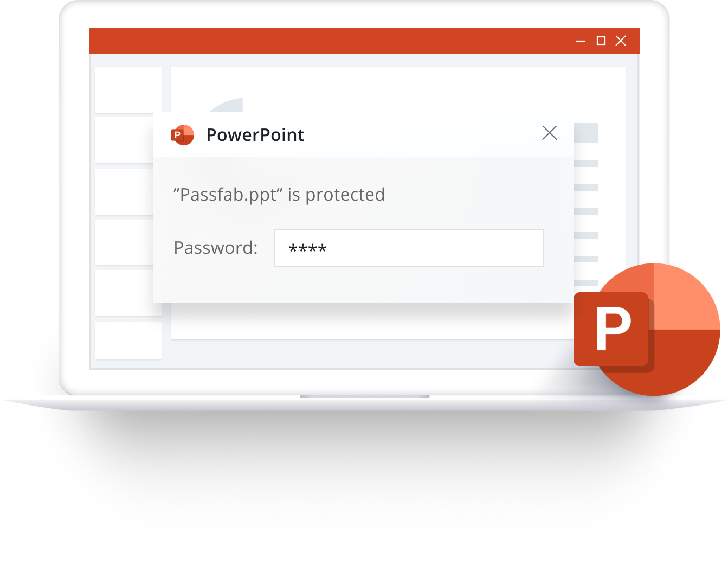
Task: Click the Password input field
Action: click(409, 248)
